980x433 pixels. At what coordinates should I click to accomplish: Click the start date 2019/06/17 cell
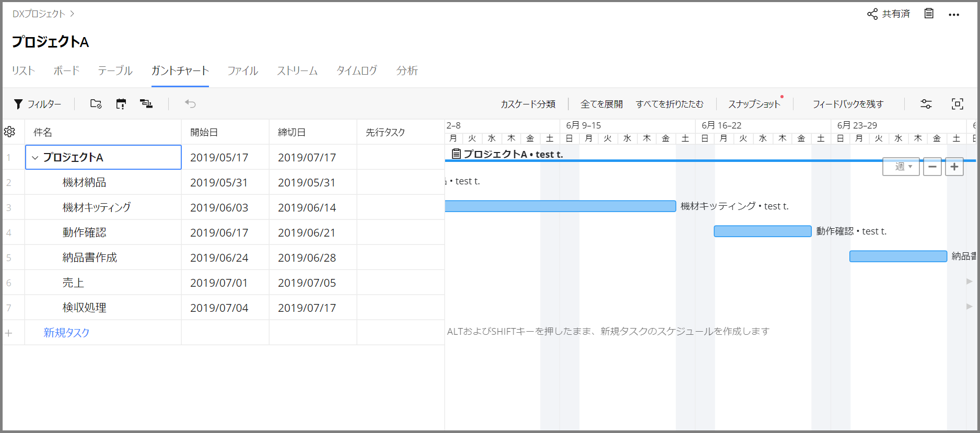click(225, 232)
